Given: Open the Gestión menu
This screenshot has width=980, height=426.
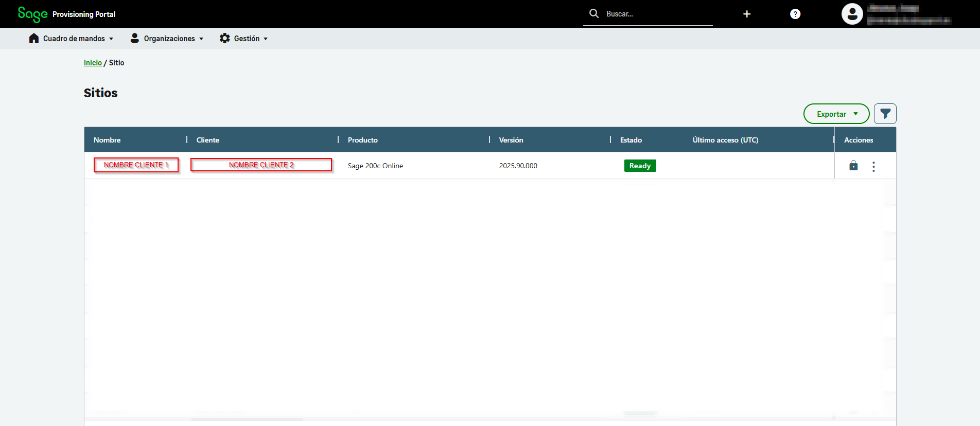Looking at the screenshot, I should click(247, 39).
